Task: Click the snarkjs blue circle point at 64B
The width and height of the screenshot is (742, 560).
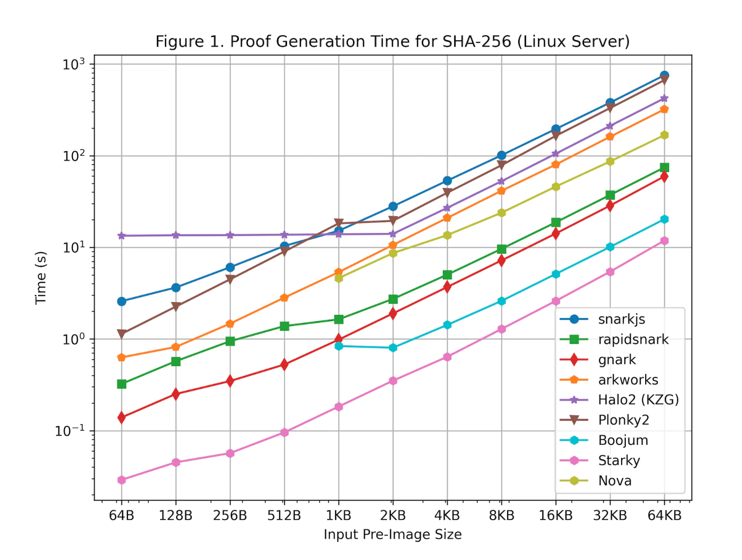Action: pyautogui.click(x=122, y=301)
